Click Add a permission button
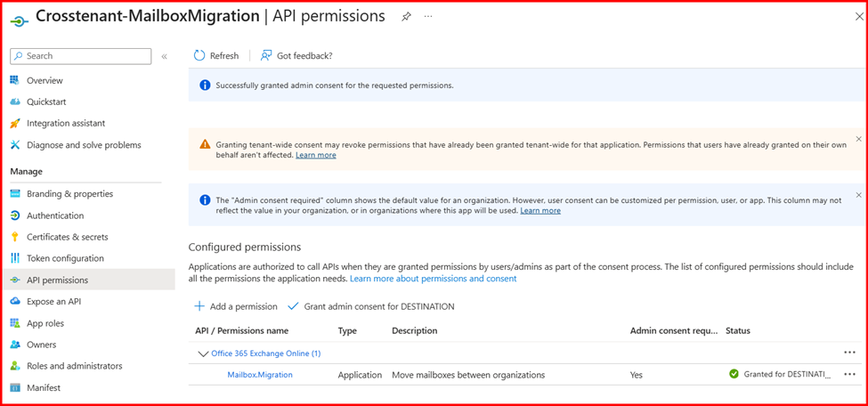 pos(236,306)
